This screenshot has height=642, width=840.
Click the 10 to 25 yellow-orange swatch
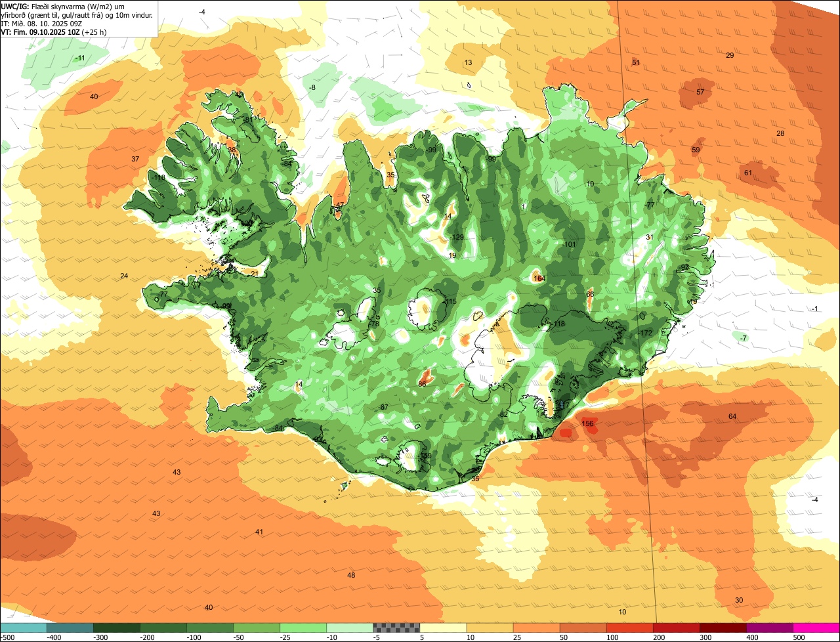pyautogui.click(x=490, y=628)
